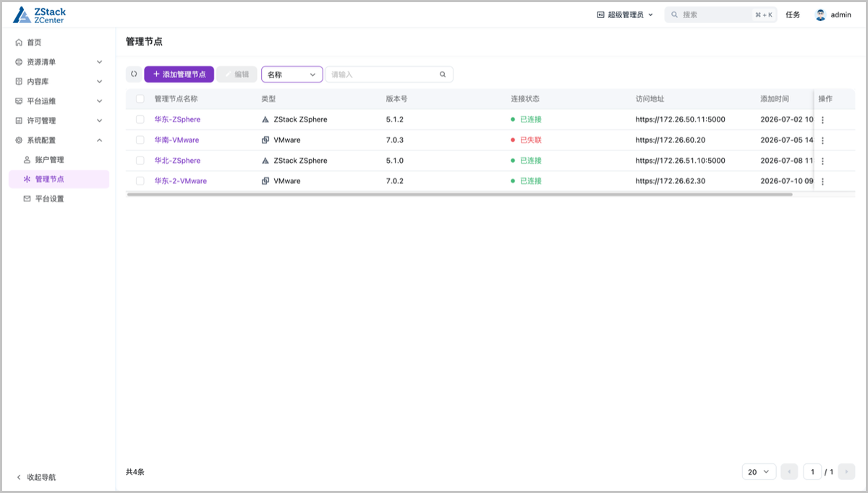
Task: Click the home icon beside 首页
Action: click(19, 43)
